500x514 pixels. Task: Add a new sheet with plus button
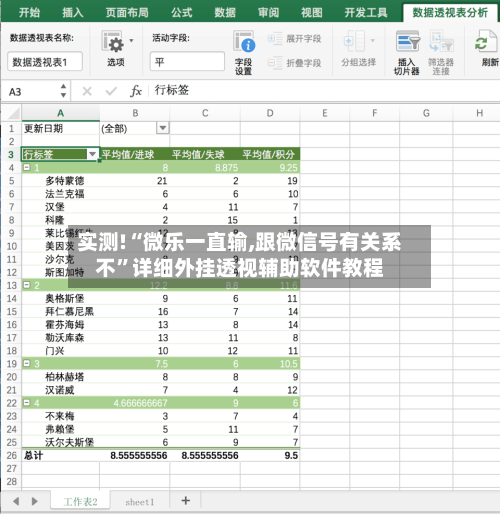(x=186, y=501)
